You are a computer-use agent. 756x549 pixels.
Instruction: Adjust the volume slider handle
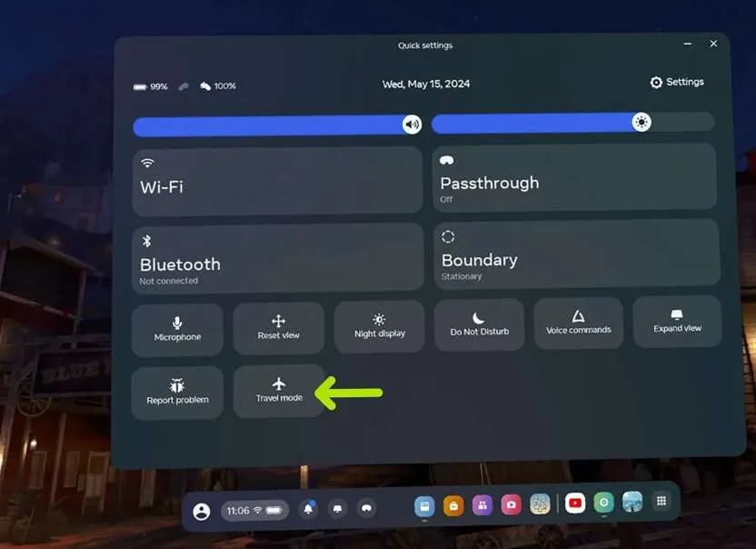pyautogui.click(x=412, y=125)
